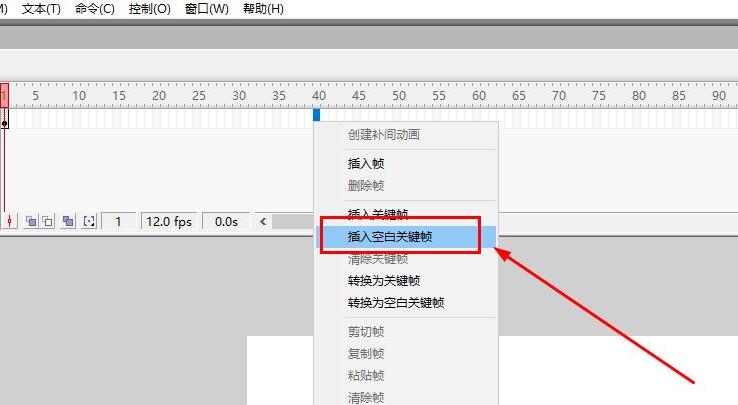Click the center frame timeline button

(x=10, y=221)
